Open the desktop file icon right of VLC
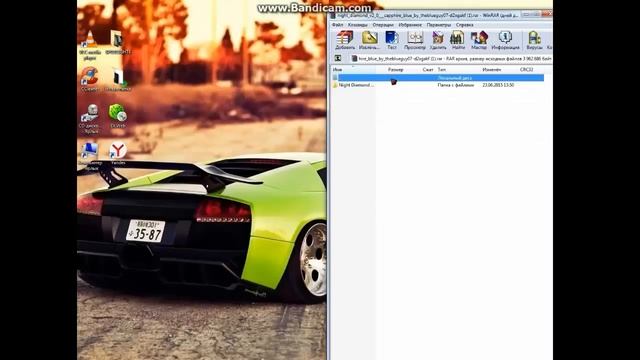Screen dimensions: 640x360 pos(118,43)
